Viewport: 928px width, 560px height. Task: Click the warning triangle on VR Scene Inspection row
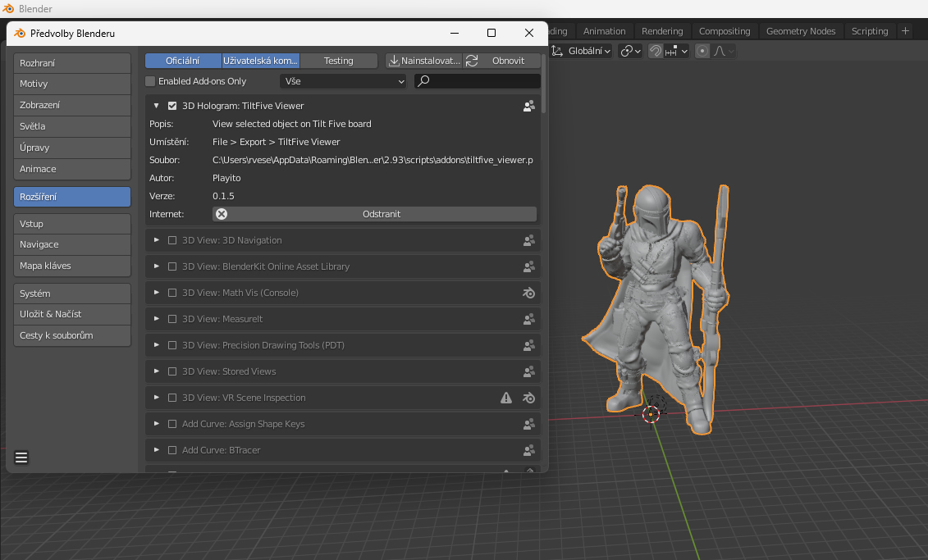click(x=506, y=398)
